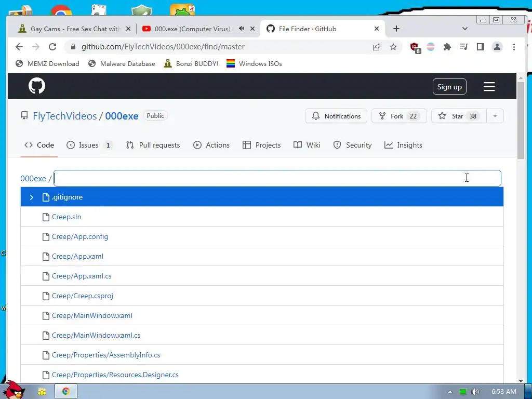Open Creep/MainWindow.xaml file
532x399 pixels.
click(x=92, y=315)
